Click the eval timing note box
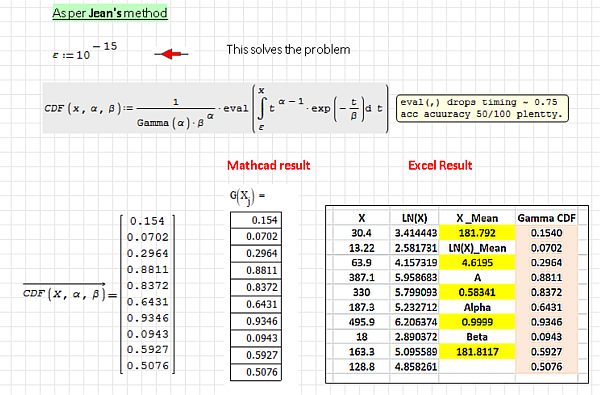Image resolution: width=600 pixels, height=395 pixels. click(x=482, y=108)
